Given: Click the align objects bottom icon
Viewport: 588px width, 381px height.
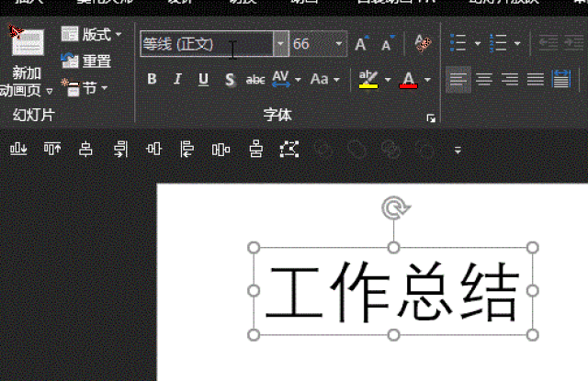Looking at the screenshot, I should coord(18,150).
